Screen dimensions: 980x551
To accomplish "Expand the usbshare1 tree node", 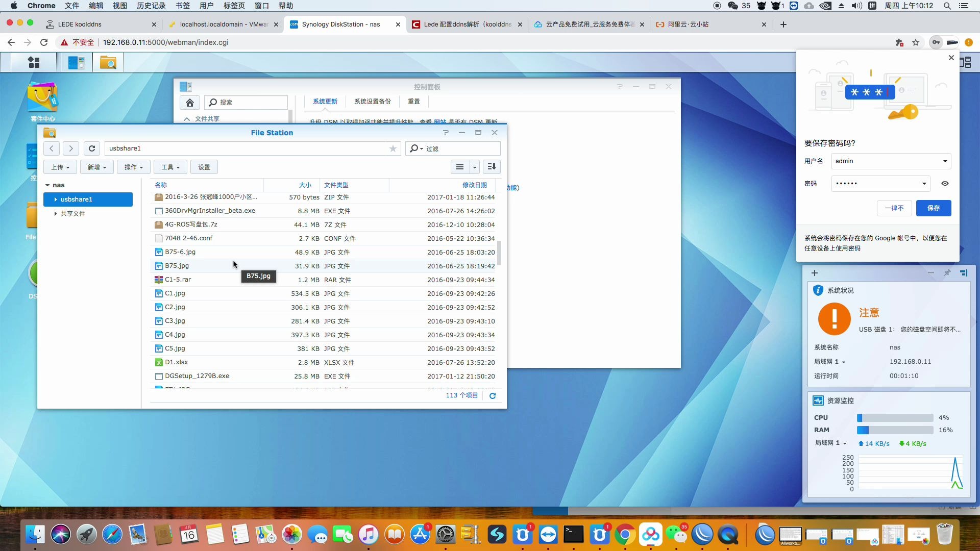I will click(55, 199).
